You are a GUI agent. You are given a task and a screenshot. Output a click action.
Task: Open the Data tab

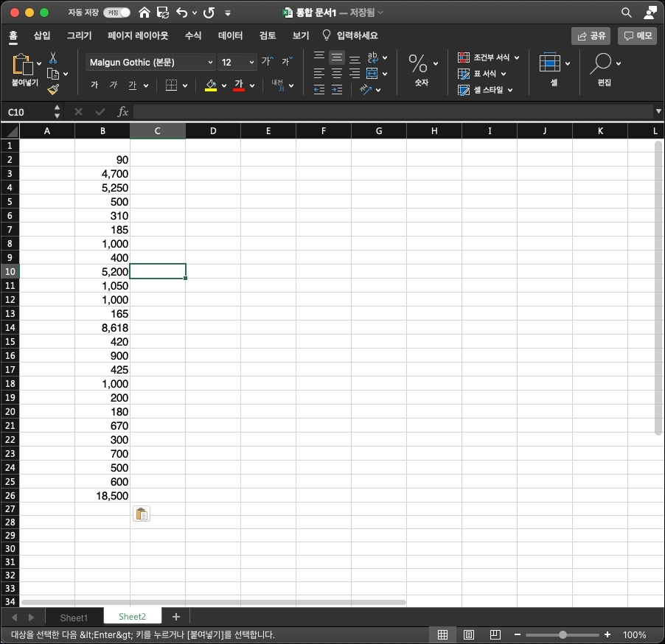(230, 35)
